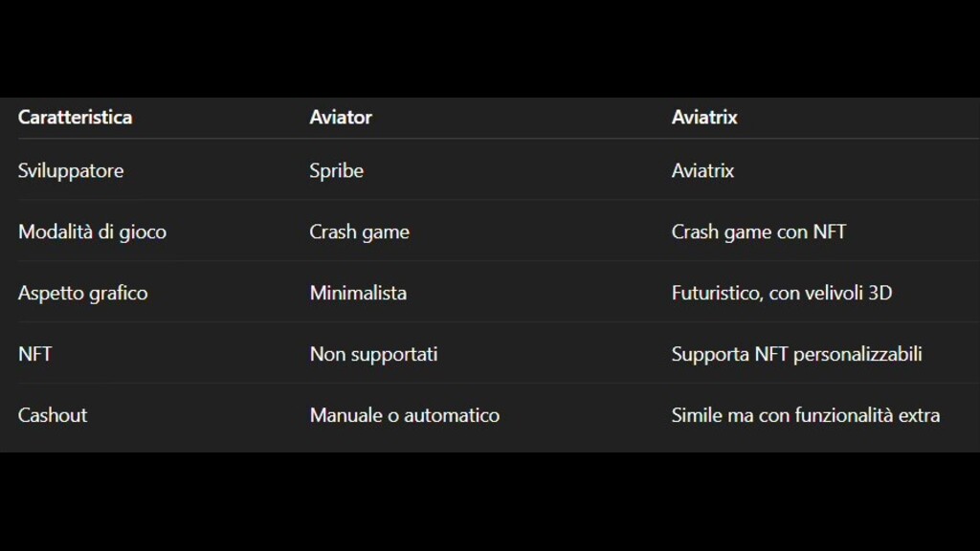Select the Simile ma con funzionalità extra cell
980x551 pixels.
point(805,416)
